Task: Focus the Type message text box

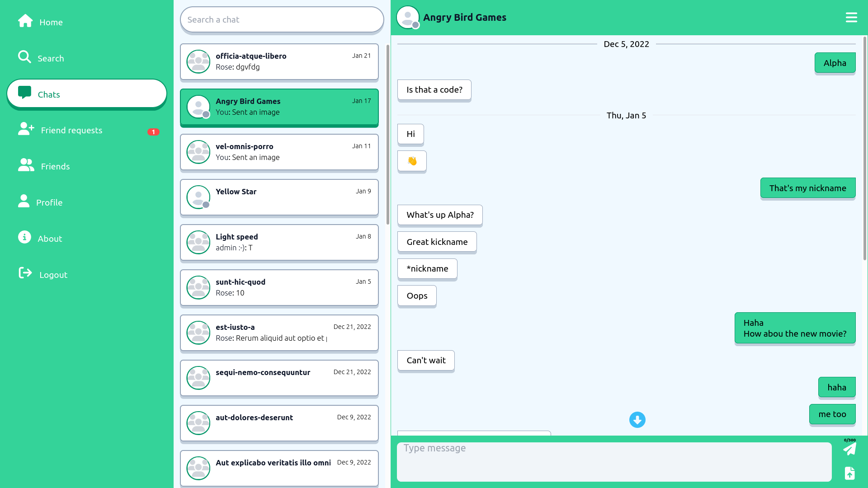Action: click(614, 461)
